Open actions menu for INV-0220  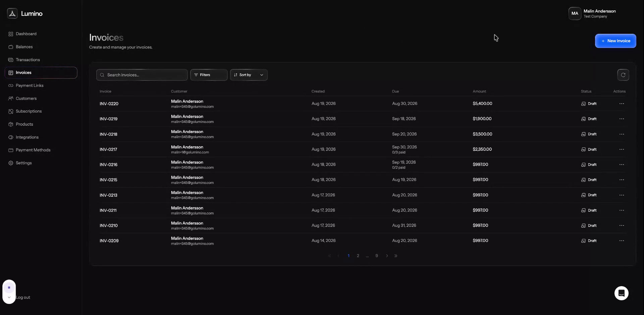pos(622,104)
